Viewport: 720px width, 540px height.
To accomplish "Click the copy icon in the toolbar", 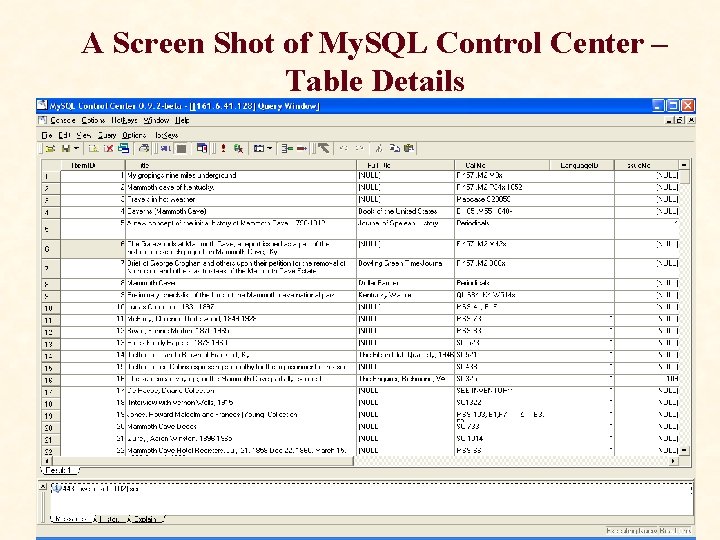I will tap(394, 148).
